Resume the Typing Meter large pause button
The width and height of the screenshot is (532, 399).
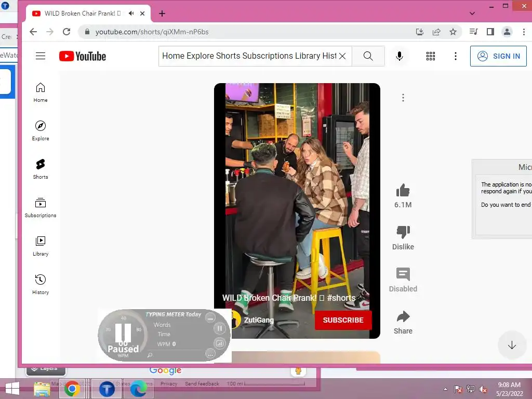[x=123, y=333]
